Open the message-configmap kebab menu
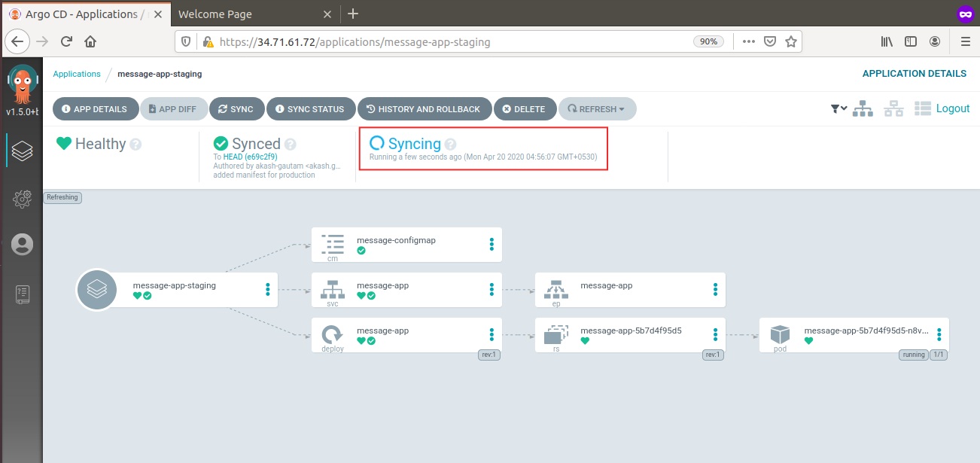 [x=492, y=244]
